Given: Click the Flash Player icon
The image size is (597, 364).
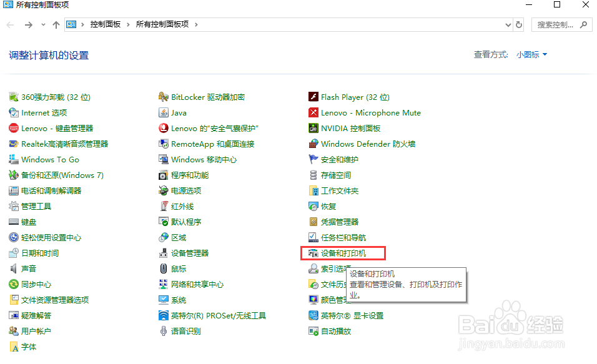Looking at the screenshot, I should click(x=313, y=97).
